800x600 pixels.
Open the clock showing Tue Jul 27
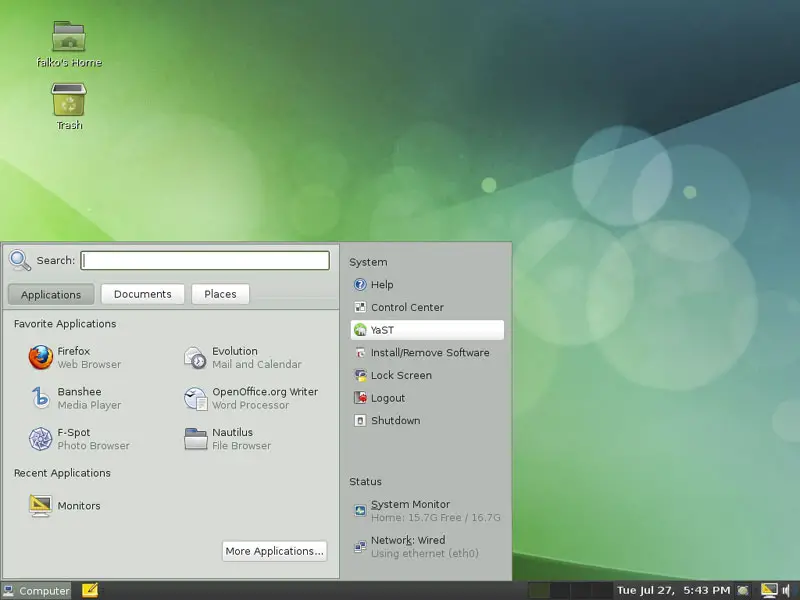click(673, 590)
